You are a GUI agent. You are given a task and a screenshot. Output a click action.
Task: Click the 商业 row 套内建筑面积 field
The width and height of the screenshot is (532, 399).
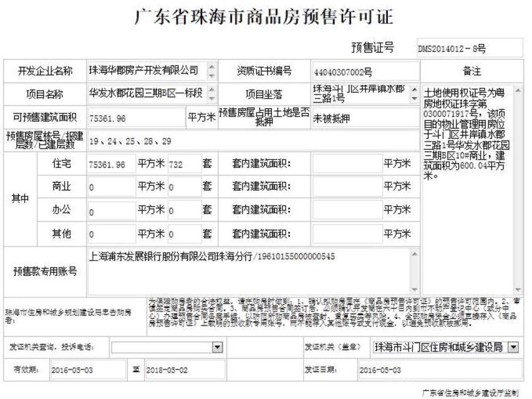point(347,187)
